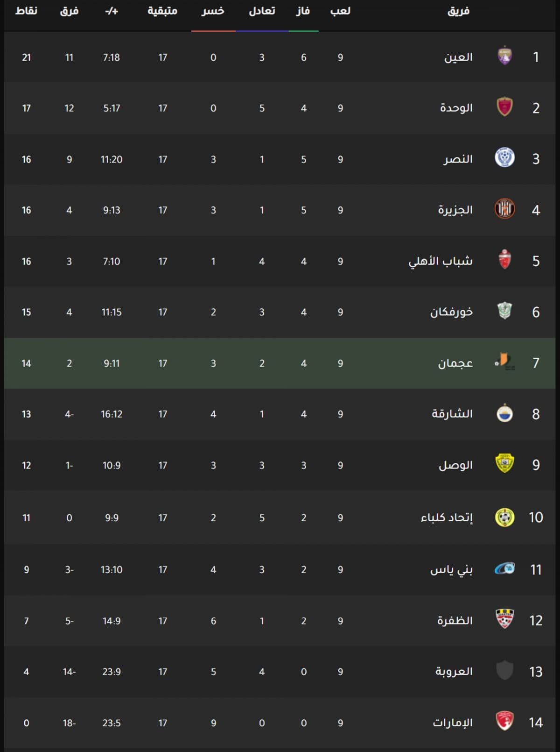Sort by the نقاط column header

tap(26, 11)
